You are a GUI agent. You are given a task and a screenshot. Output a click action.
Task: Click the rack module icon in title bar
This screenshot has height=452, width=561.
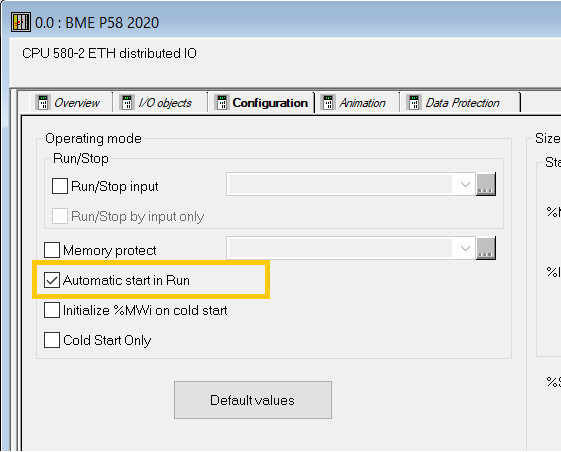click(x=21, y=23)
